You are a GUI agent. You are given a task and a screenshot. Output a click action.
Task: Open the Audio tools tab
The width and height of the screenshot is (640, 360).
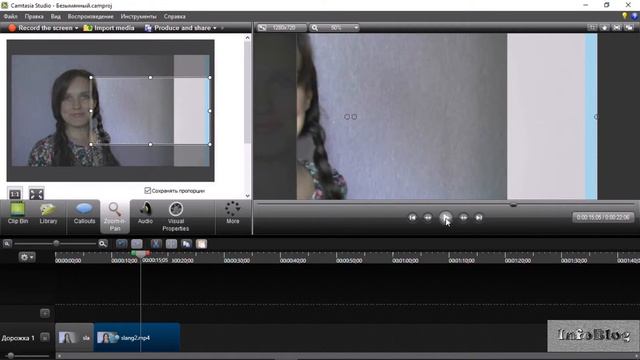coord(145,213)
